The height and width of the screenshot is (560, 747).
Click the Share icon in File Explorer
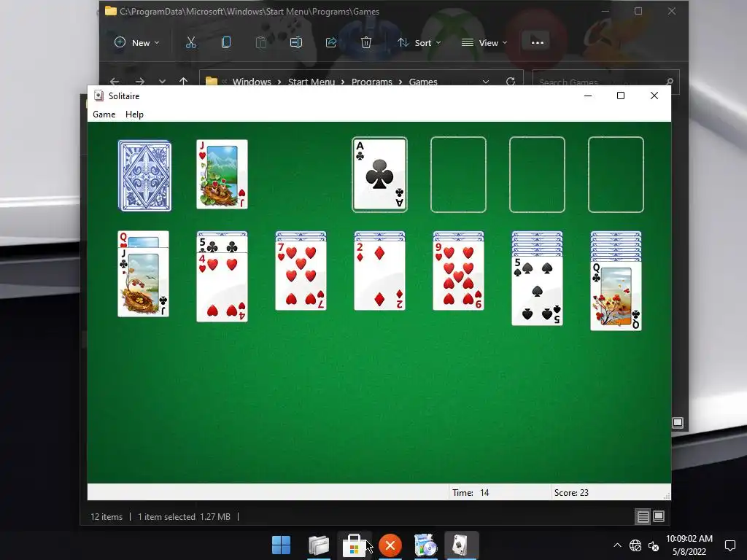coord(331,42)
